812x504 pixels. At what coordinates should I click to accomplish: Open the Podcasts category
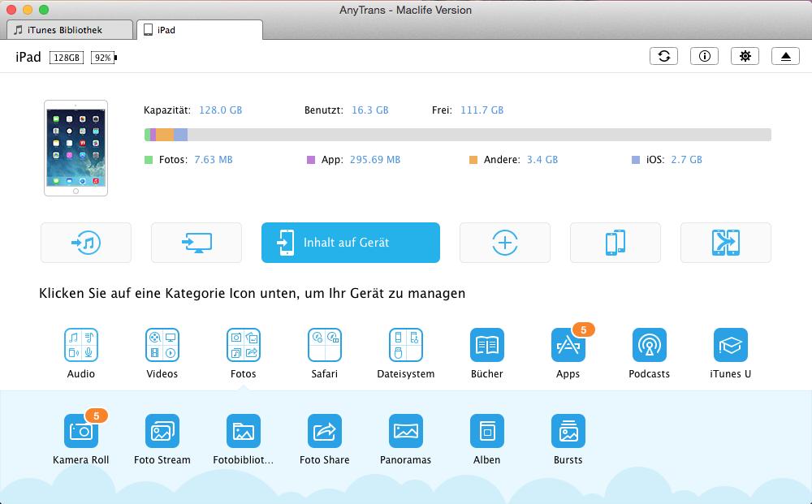650,345
